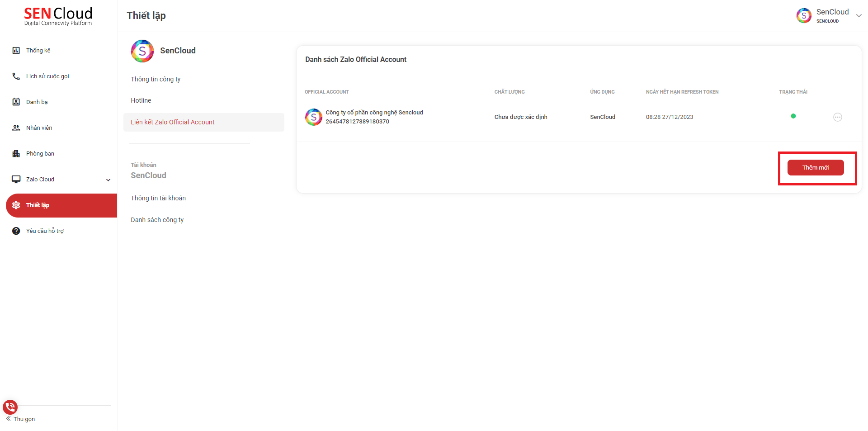Open the three-dot options for the Official Account
The image size is (868, 431).
tap(837, 117)
